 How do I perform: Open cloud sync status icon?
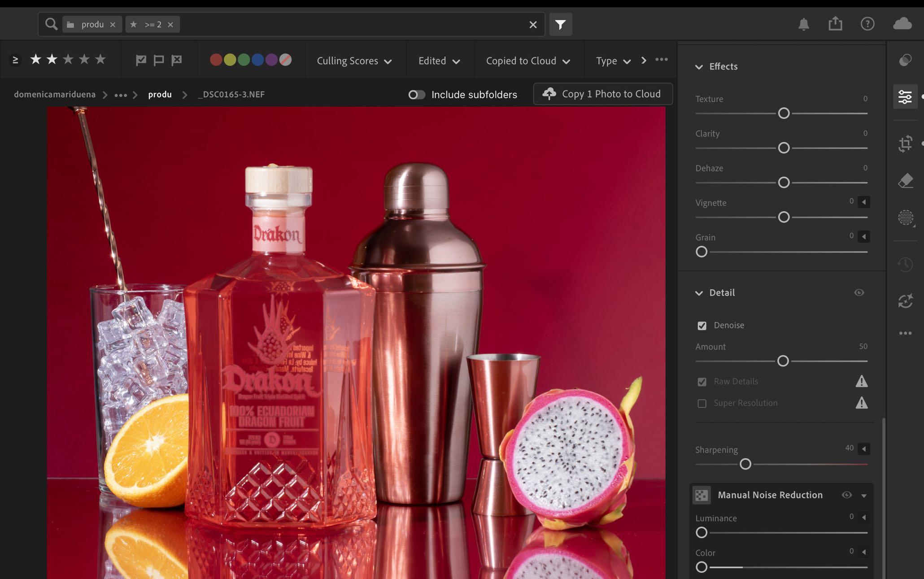(902, 24)
